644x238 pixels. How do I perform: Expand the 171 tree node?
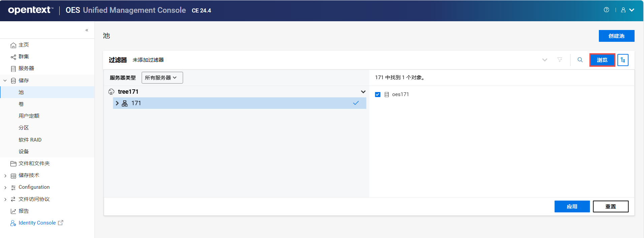pyautogui.click(x=117, y=103)
